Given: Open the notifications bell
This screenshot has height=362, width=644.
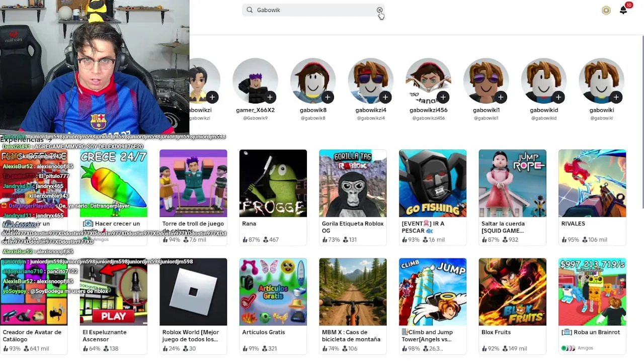Looking at the screenshot, I should pos(623,11).
